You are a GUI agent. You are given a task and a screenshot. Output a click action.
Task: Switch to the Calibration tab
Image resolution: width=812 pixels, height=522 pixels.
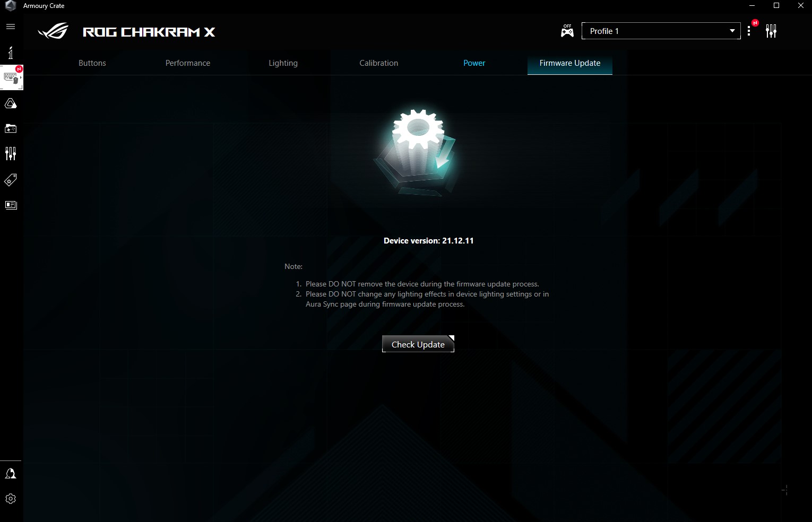tap(379, 63)
